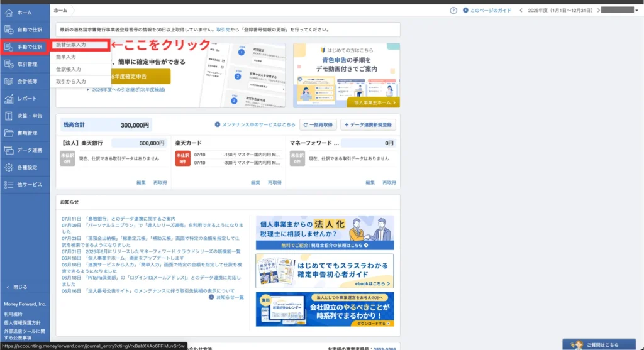Open the account dropdown arrow at top right
The image size is (644, 350).
point(638,11)
